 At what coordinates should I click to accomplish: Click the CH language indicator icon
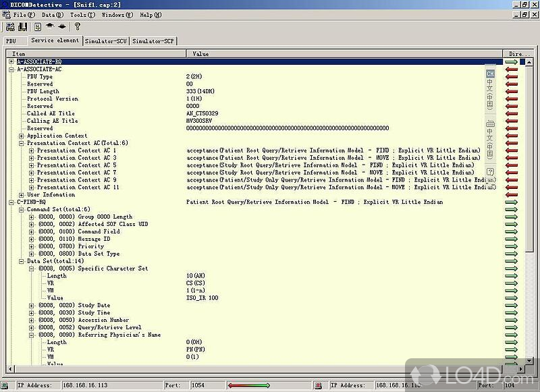pyautogui.click(x=491, y=74)
